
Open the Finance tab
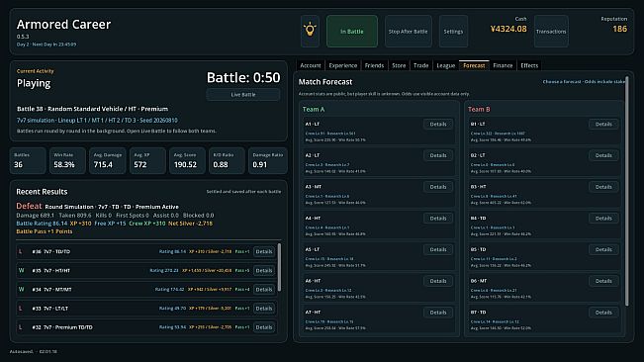pyautogui.click(x=503, y=65)
